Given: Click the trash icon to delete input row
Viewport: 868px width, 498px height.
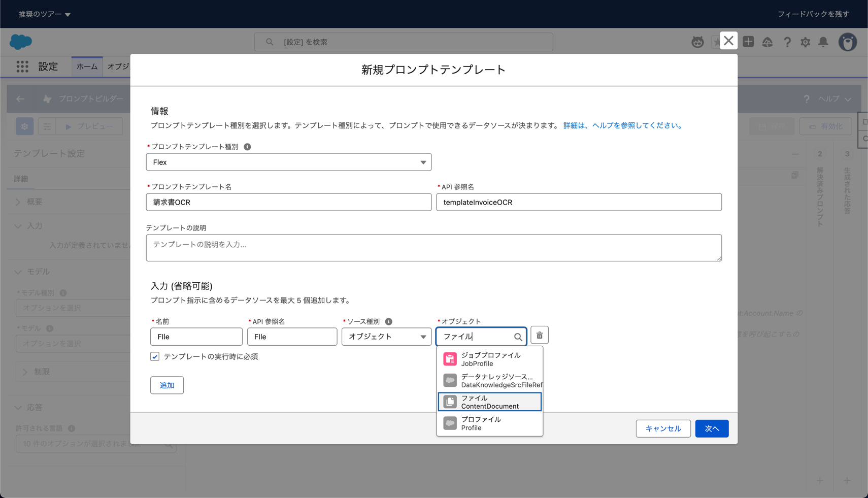Looking at the screenshot, I should [x=539, y=336].
